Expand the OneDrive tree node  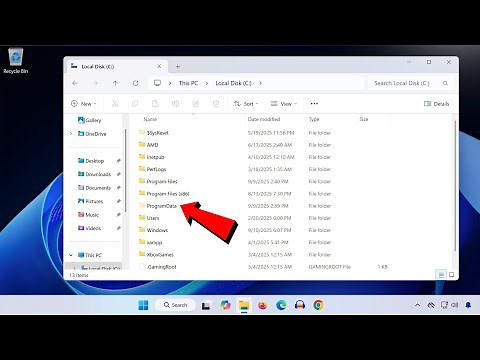[x=71, y=134]
